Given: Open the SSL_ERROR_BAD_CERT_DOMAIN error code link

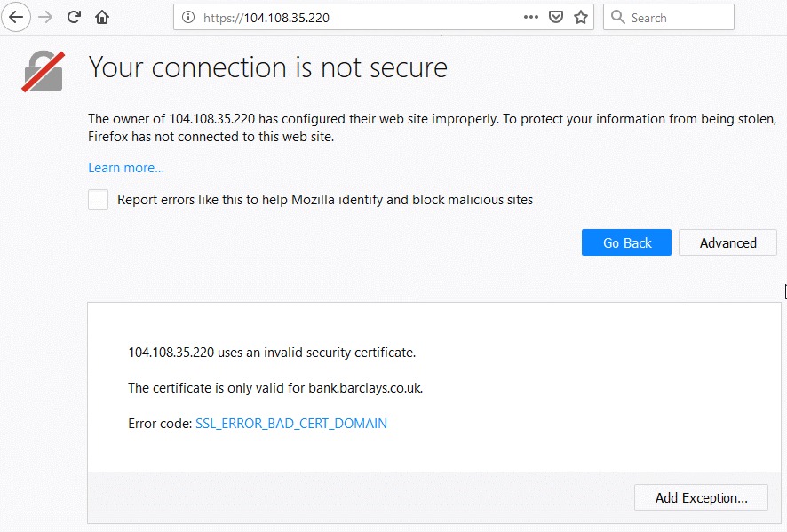Looking at the screenshot, I should [x=291, y=424].
